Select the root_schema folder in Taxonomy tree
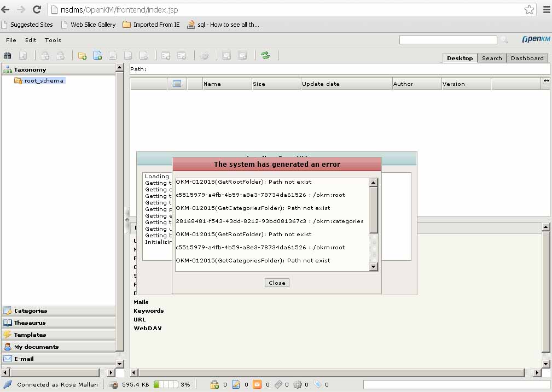This screenshot has width=552, height=392. point(44,80)
